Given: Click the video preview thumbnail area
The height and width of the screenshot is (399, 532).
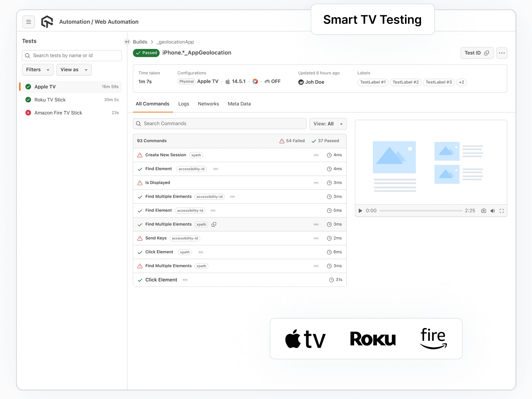Looking at the screenshot, I should [431, 163].
